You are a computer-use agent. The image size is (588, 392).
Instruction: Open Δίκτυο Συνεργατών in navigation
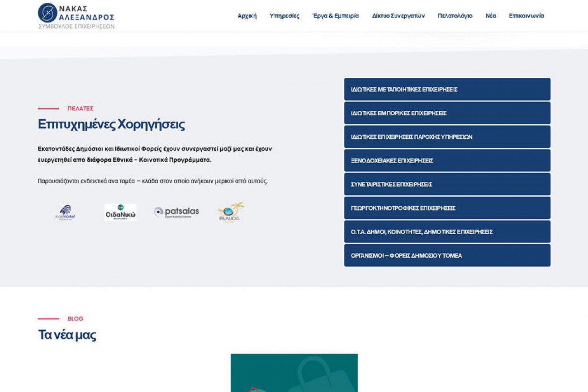click(398, 16)
